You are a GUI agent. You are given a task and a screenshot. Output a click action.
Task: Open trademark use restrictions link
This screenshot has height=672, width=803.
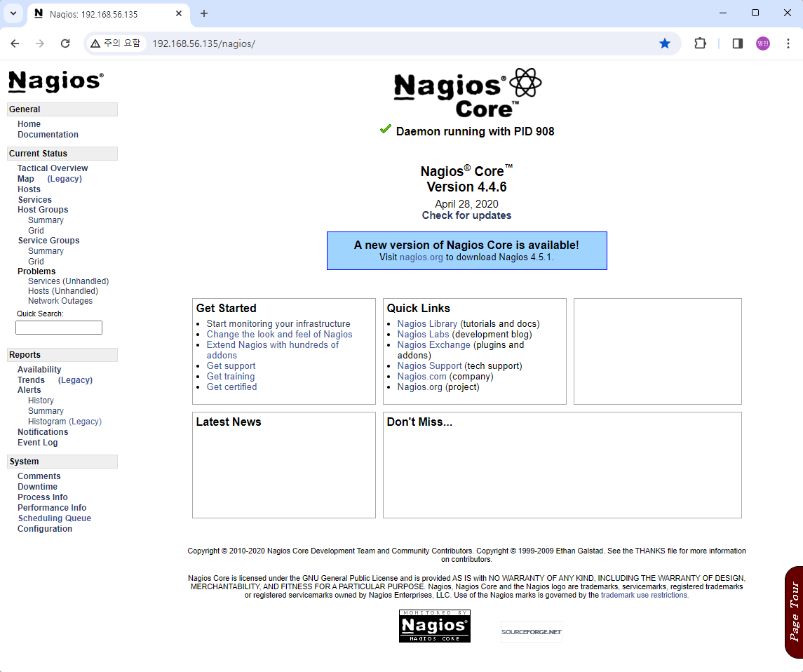coord(645,595)
